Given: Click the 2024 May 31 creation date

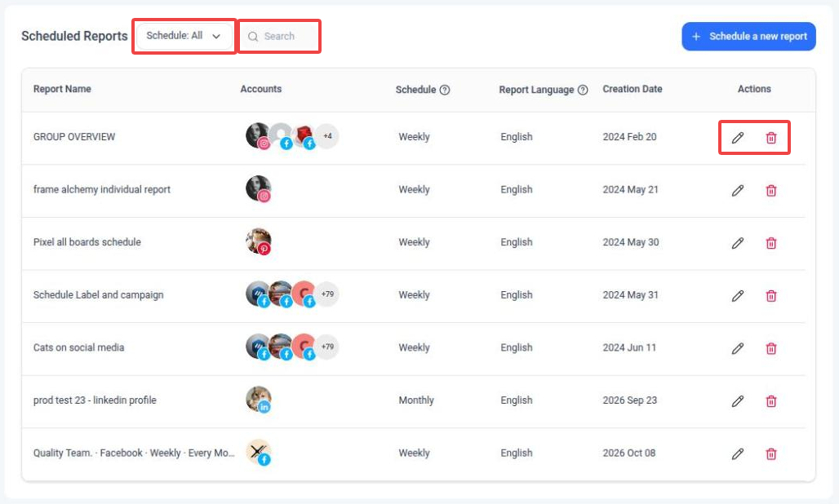Looking at the screenshot, I should tap(630, 295).
